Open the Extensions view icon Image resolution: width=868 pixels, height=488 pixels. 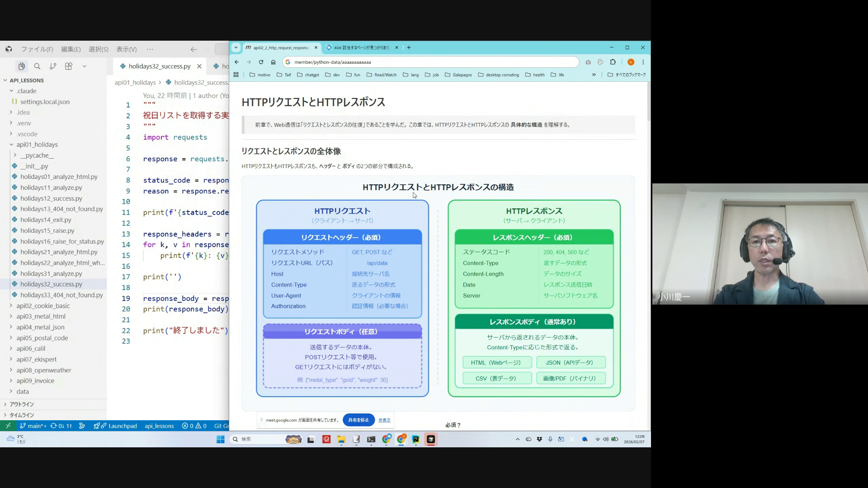pyautogui.click(x=69, y=66)
